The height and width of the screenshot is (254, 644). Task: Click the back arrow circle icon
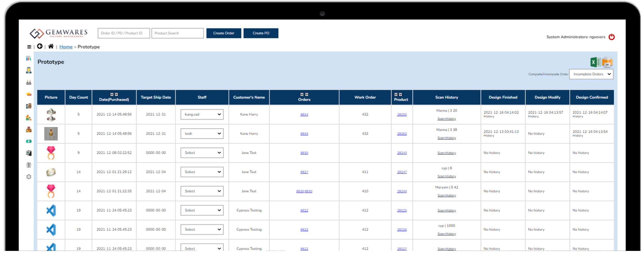(40, 46)
